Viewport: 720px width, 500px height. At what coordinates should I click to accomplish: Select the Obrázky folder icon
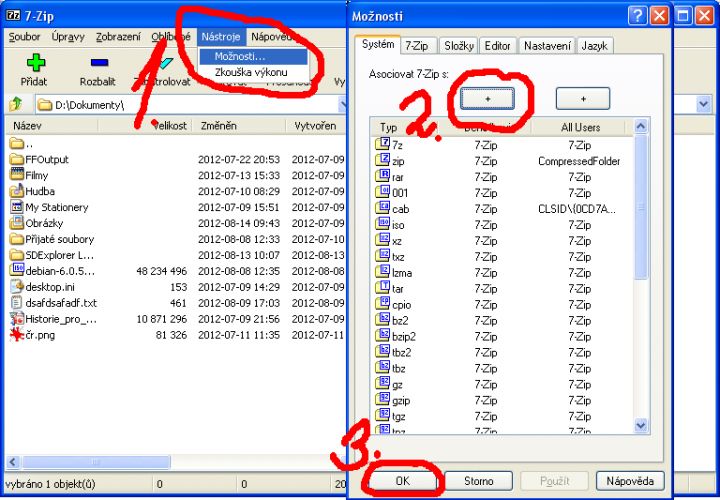(17, 223)
